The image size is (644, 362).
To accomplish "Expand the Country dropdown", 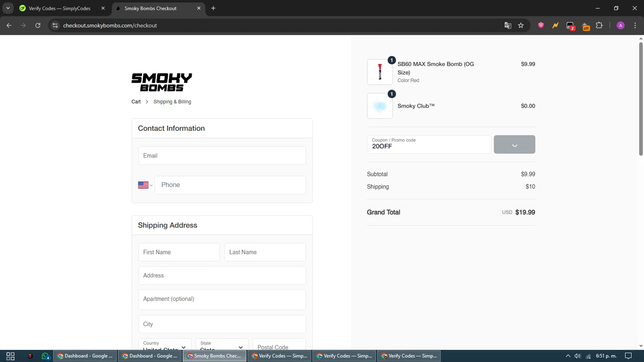I will (x=165, y=344).
